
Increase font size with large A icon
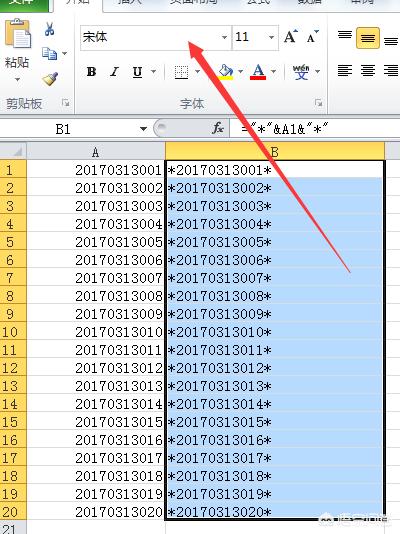pyautogui.click(x=290, y=36)
